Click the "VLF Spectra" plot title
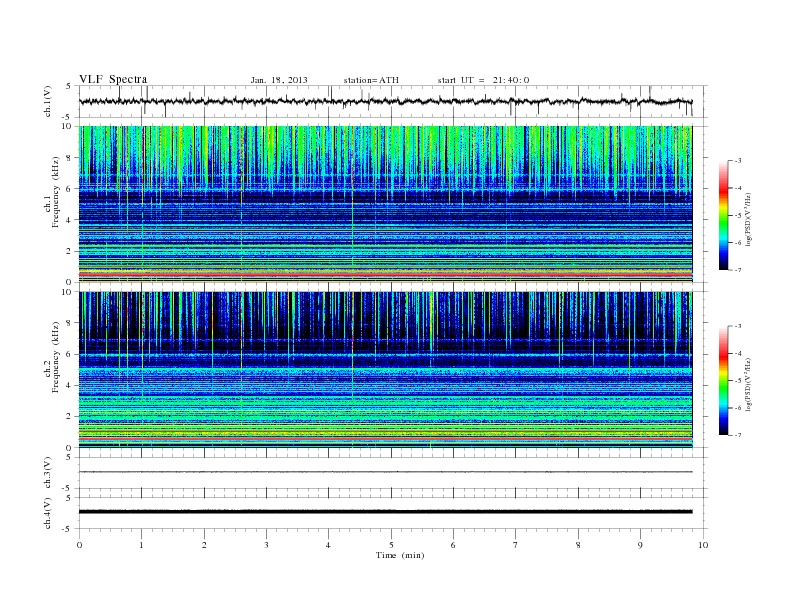 point(113,79)
